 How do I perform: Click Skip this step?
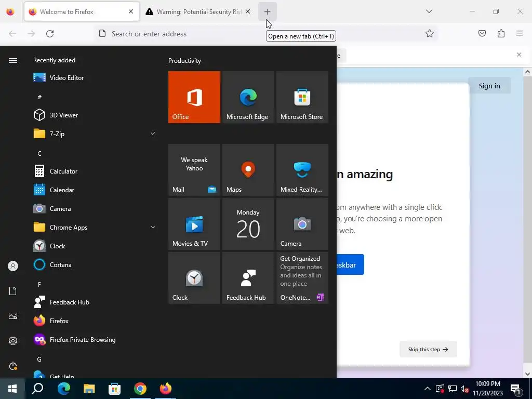coord(428,349)
